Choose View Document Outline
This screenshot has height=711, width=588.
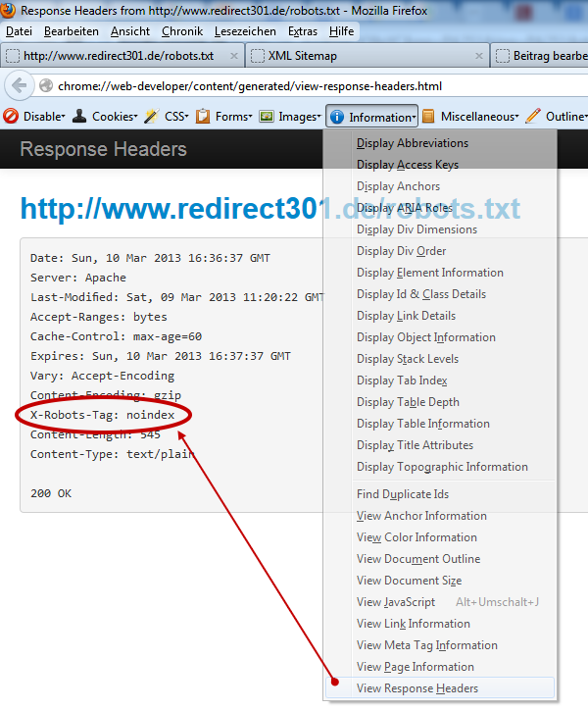(x=440, y=559)
